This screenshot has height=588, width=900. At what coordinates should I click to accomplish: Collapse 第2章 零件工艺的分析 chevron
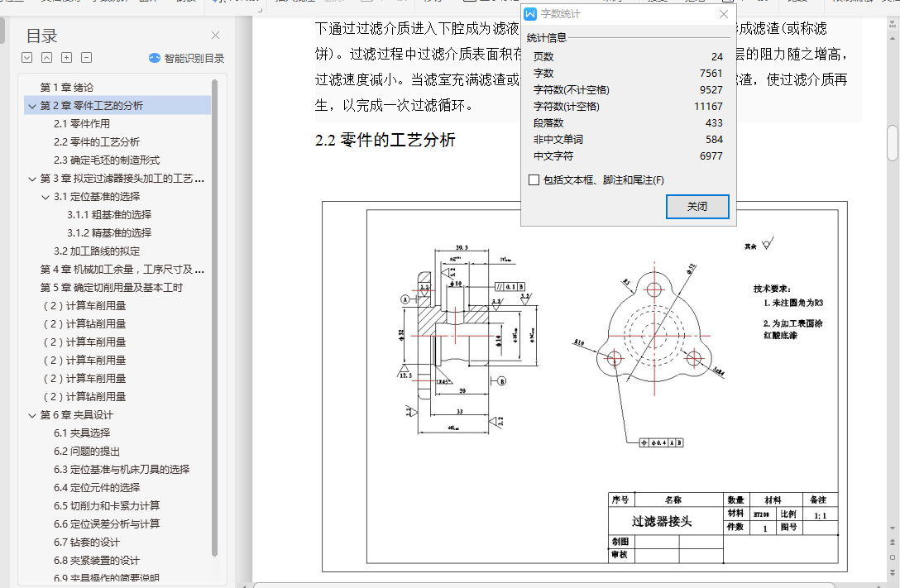tap(32, 106)
